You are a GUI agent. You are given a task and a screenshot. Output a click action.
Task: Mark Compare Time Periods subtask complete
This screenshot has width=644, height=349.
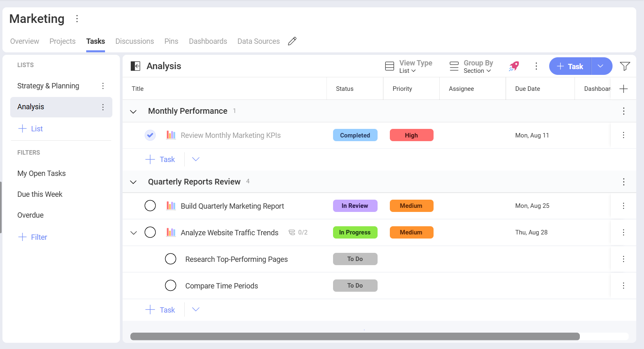pyautogui.click(x=170, y=286)
